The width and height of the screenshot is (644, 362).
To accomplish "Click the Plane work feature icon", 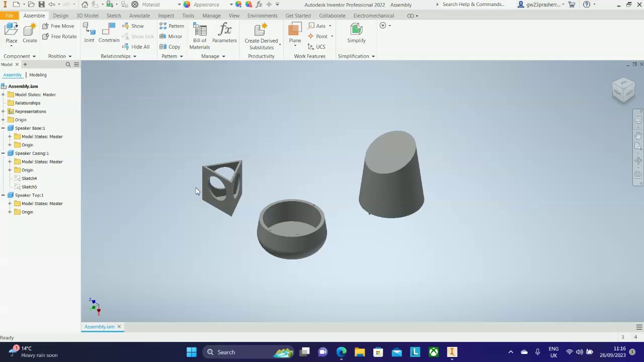I will point(295,30).
